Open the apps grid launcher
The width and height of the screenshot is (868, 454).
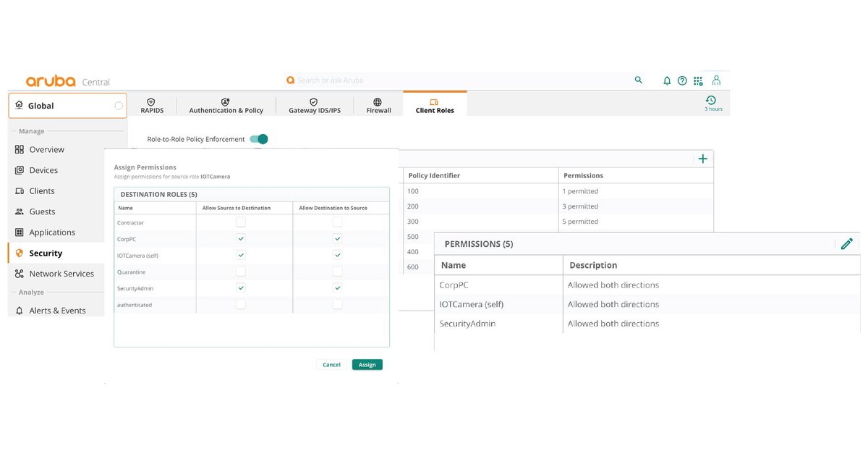tap(698, 81)
